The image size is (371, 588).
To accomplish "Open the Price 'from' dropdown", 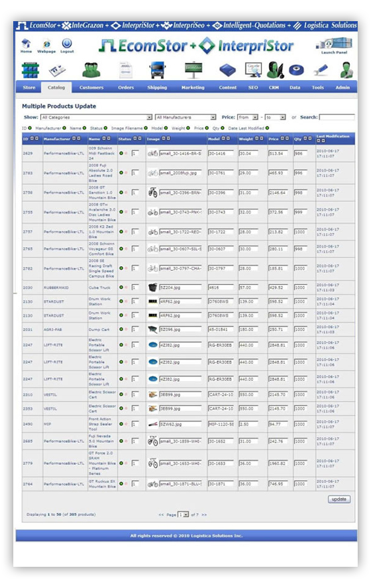I will tap(248, 117).
